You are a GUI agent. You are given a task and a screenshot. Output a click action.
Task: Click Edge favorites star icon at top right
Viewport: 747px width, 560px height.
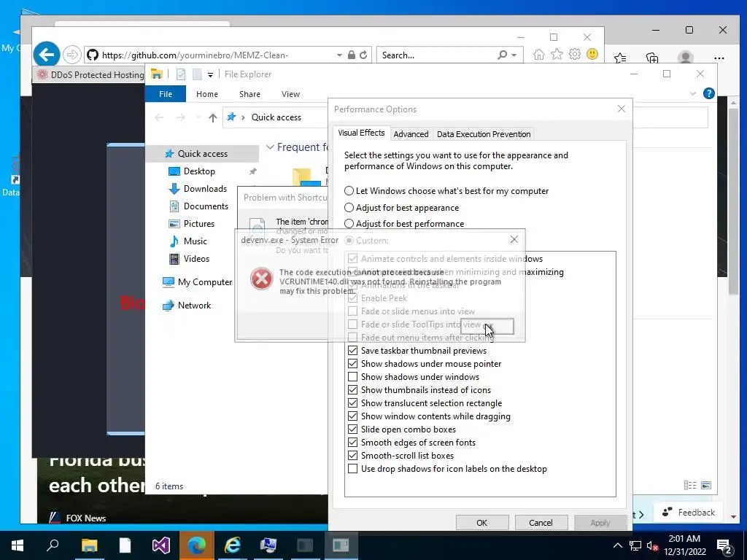tap(620, 58)
